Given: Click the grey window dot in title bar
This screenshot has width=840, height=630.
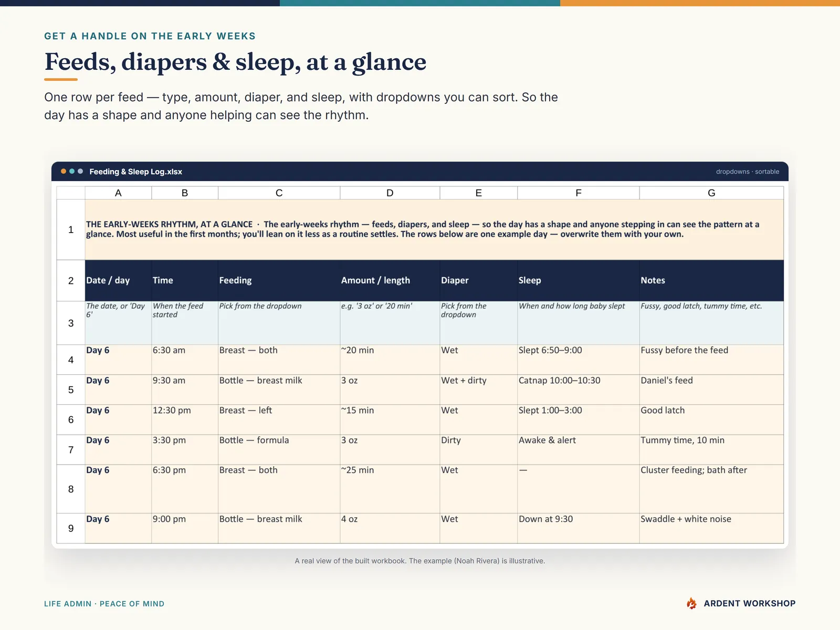Looking at the screenshot, I should tap(80, 171).
